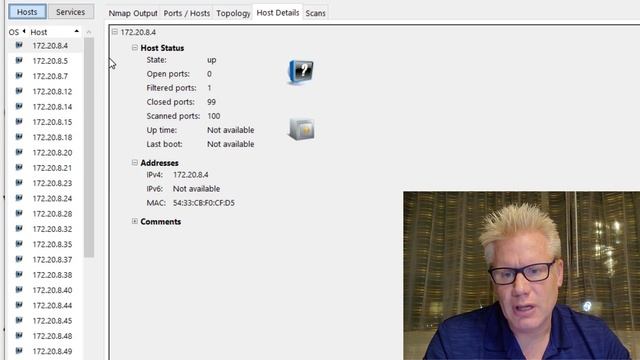Click the OS icon beside 172.20.8.38

click(19, 274)
